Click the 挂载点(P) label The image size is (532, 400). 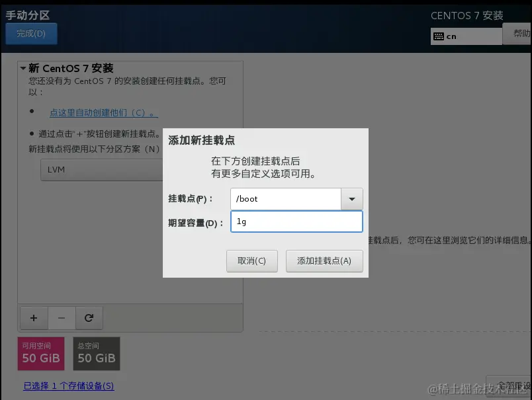coord(190,198)
